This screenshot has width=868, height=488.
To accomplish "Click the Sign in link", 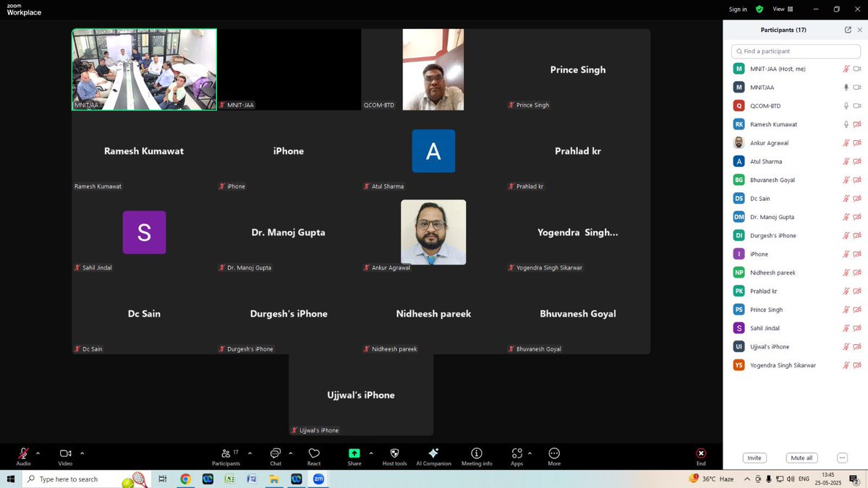I will click(738, 9).
